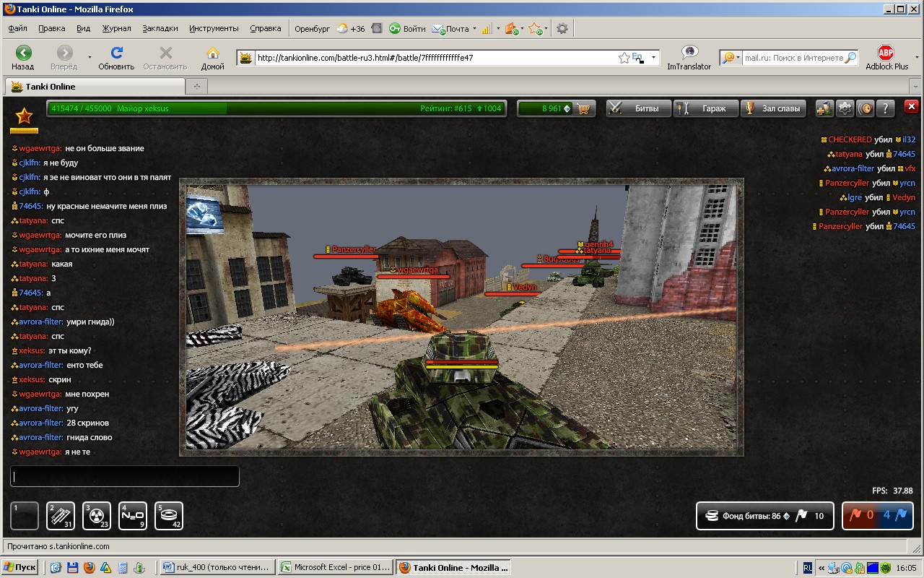Click the Остановить stop button

tap(165, 57)
